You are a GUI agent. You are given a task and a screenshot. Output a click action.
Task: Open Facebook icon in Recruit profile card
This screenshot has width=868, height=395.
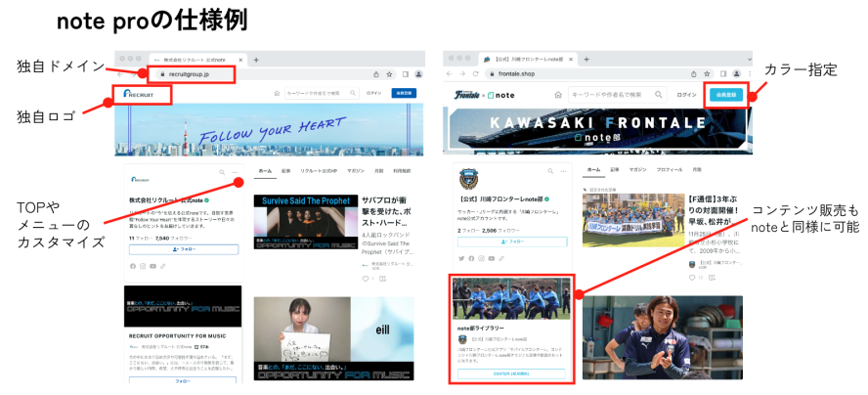133,266
